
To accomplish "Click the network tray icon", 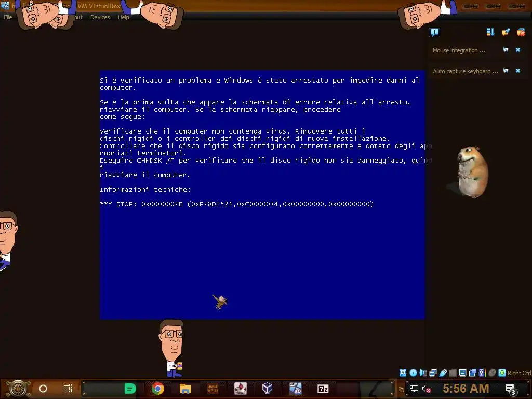I will [414, 389].
